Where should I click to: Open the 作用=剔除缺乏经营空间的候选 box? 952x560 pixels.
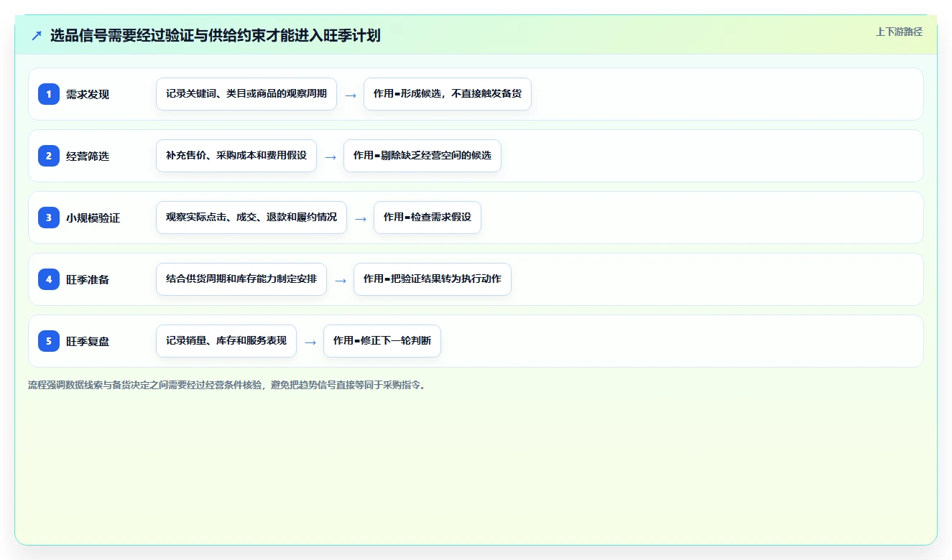point(422,156)
